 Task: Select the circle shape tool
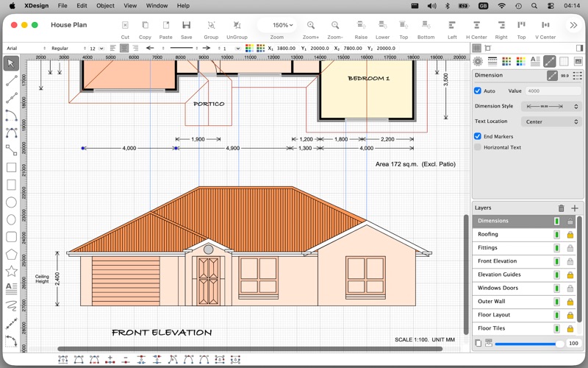tap(11, 202)
